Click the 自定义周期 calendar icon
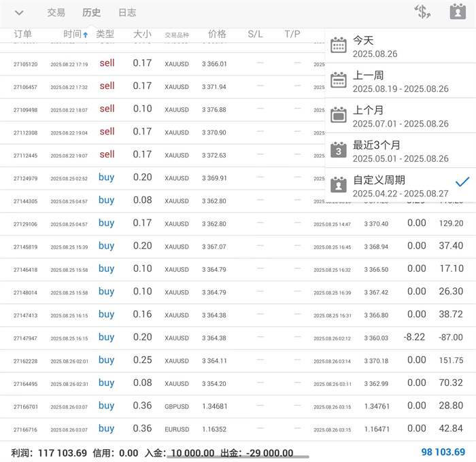Image resolution: width=476 pixels, height=462 pixels. click(339, 185)
